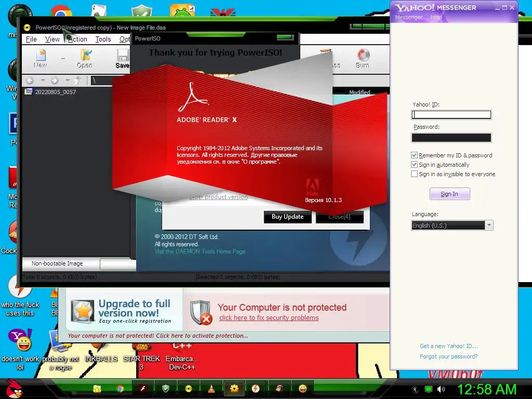Switch to the Flash taskbar item
The height and width of the screenshot is (399, 532).
pos(143,389)
